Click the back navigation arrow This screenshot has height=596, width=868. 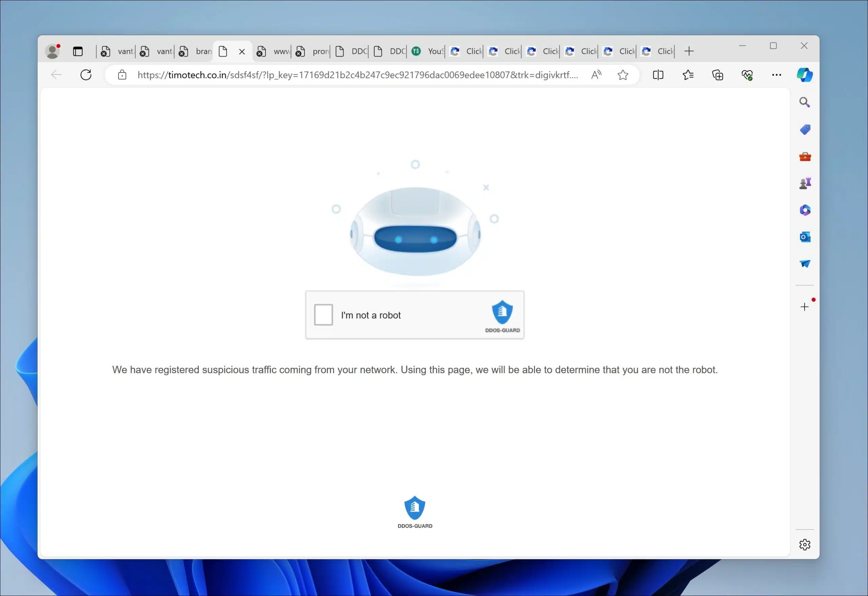[x=56, y=75]
